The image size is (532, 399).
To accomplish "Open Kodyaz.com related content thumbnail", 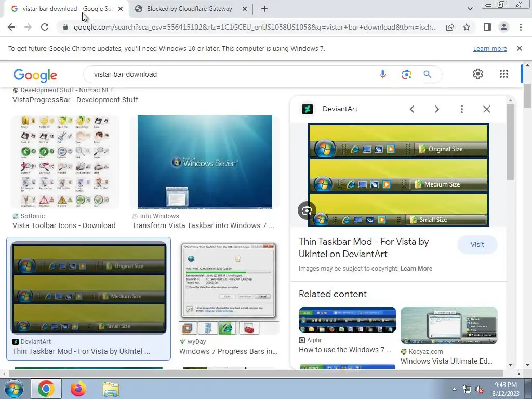I will tap(449, 325).
